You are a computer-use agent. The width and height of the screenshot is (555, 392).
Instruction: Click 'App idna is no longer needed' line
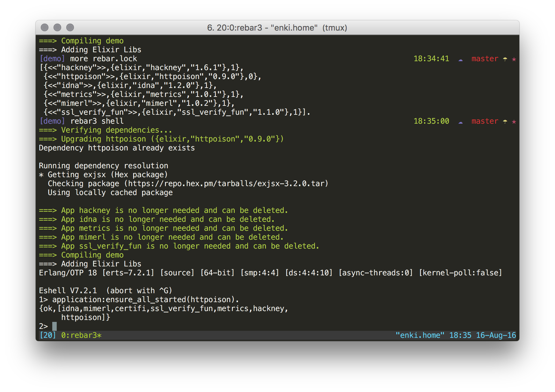tap(157, 219)
